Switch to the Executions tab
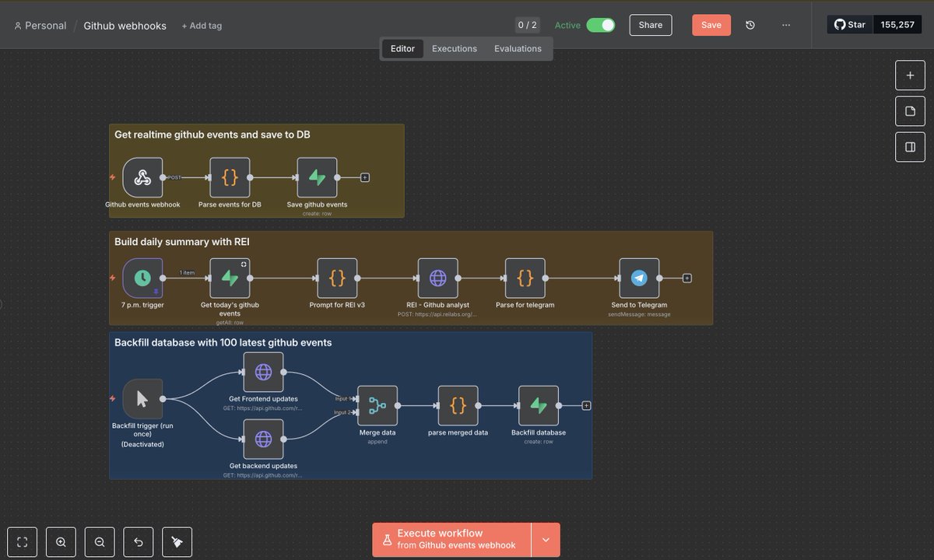 [x=454, y=48]
